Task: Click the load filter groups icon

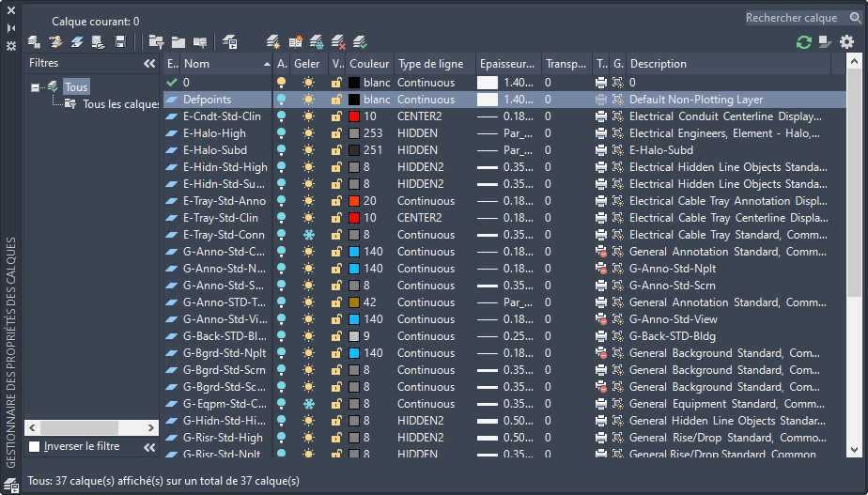Action: [99, 41]
